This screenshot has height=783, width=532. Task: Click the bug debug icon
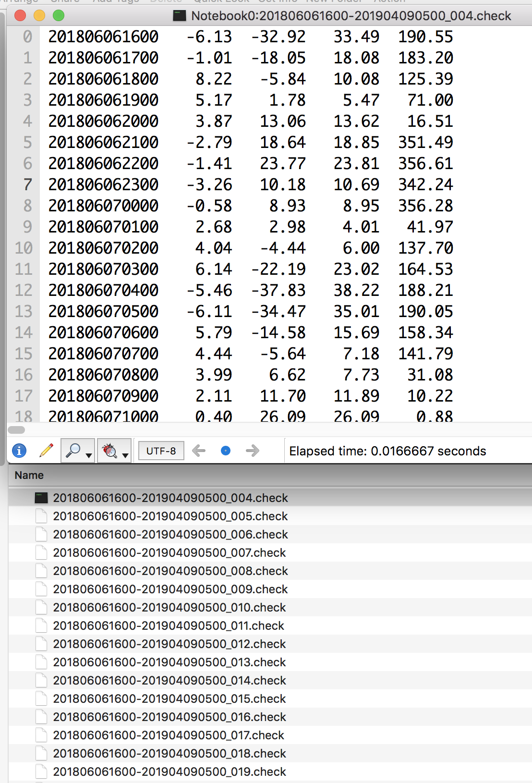pyautogui.click(x=109, y=451)
